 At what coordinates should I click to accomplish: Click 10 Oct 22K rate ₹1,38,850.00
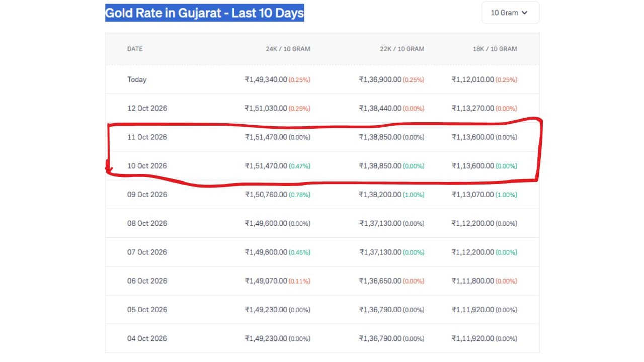pos(380,165)
